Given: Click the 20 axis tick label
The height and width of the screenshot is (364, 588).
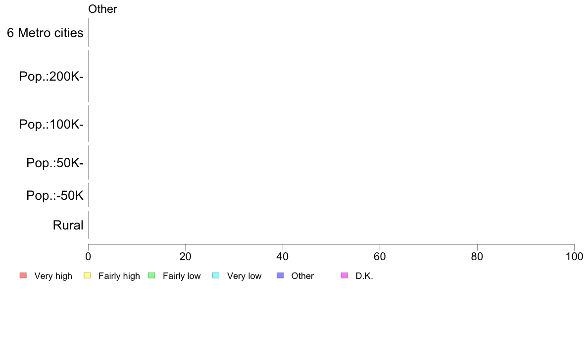Looking at the screenshot, I should click(x=185, y=256).
